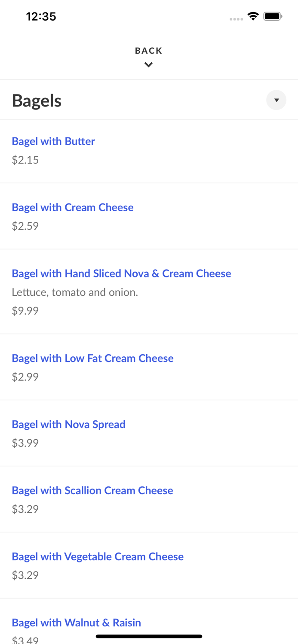Image resolution: width=298 pixels, height=644 pixels.
Task: Choose Bagel with Hand Sliced Nova & Cream Cheese
Action: coord(121,273)
